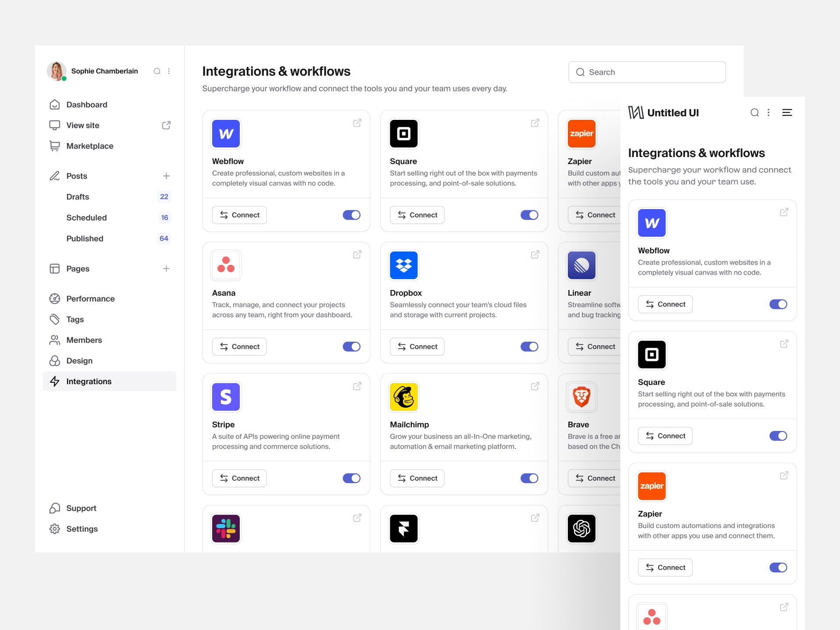Toggle the Zapier switch in the mobile panel
This screenshot has height=630, width=840.
click(778, 567)
